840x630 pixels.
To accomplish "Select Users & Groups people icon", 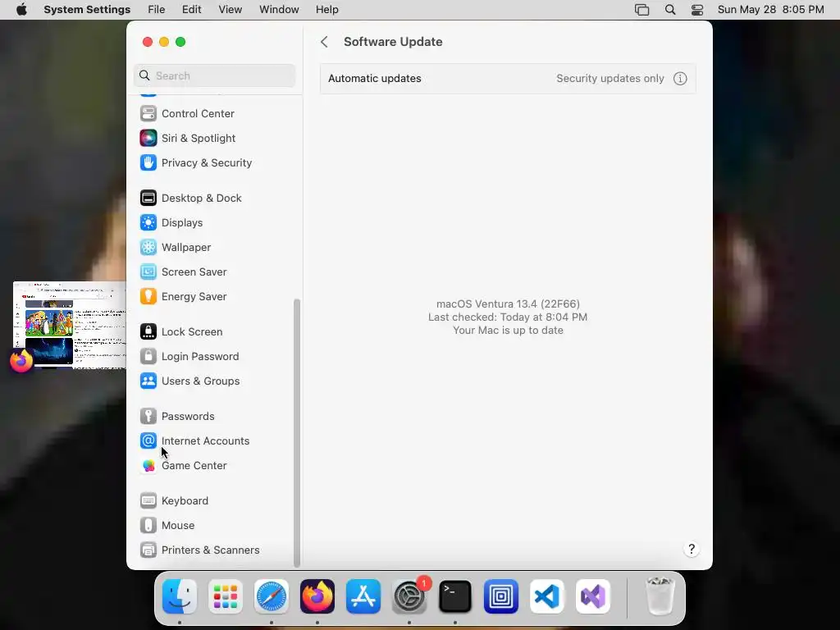I will [x=148, y=381].
